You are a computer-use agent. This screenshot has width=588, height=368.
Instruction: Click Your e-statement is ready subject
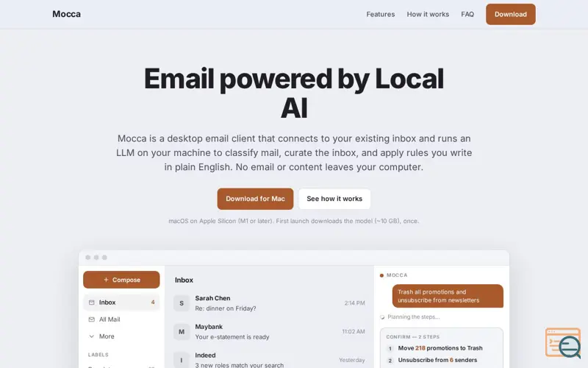tap(232, 337)
